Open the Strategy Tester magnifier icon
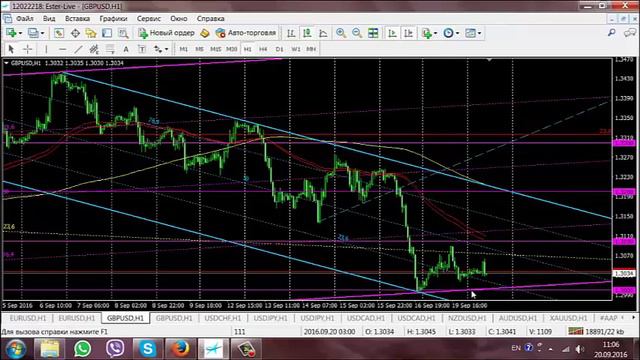The width and height of the screenshot is (640, 360). pyautogui.click(x=123, y=33)
